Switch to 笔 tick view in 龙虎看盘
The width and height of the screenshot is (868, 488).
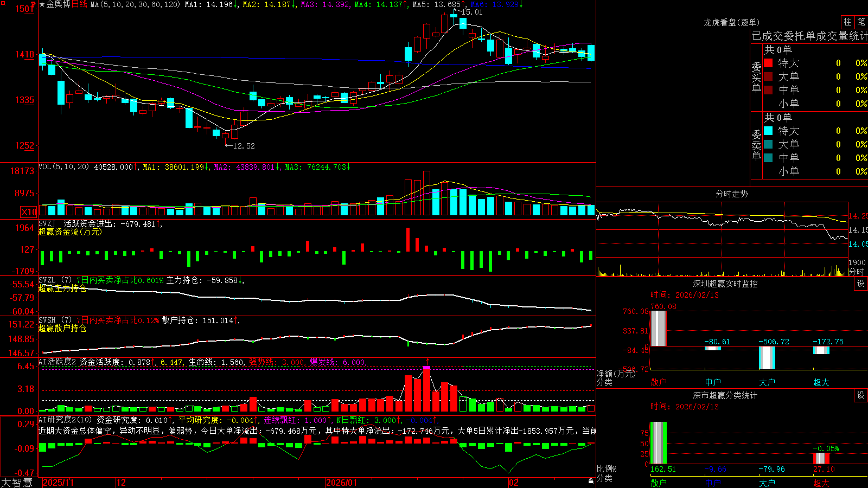861,22
